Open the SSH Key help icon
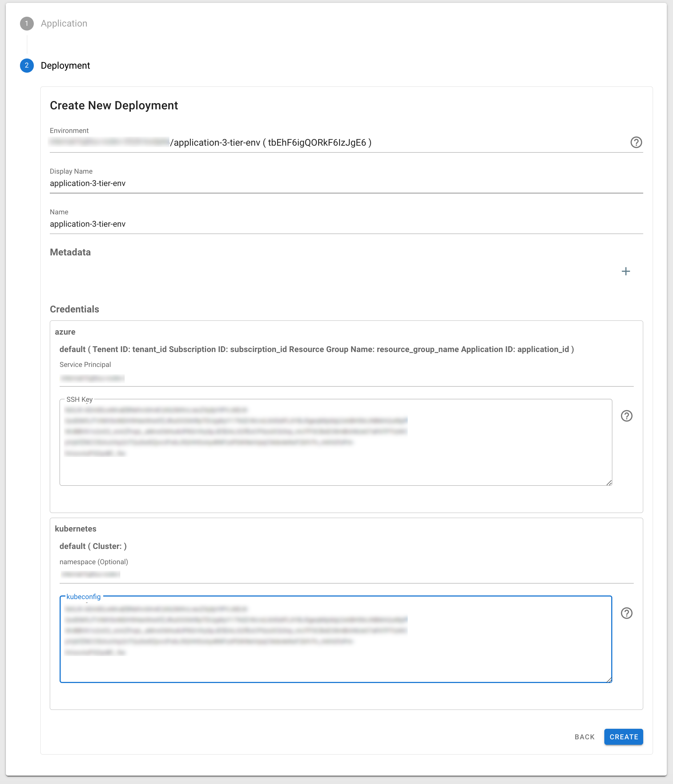 pos(626,416)
